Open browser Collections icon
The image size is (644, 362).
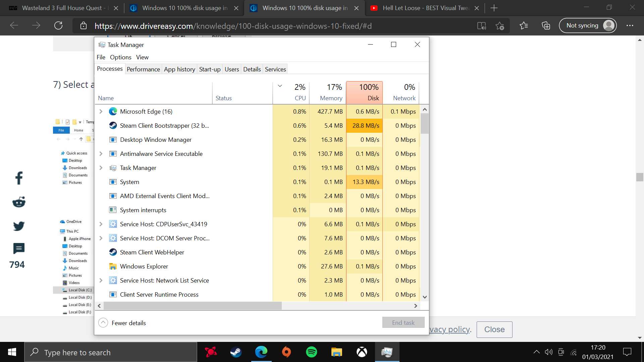[546, 25]
